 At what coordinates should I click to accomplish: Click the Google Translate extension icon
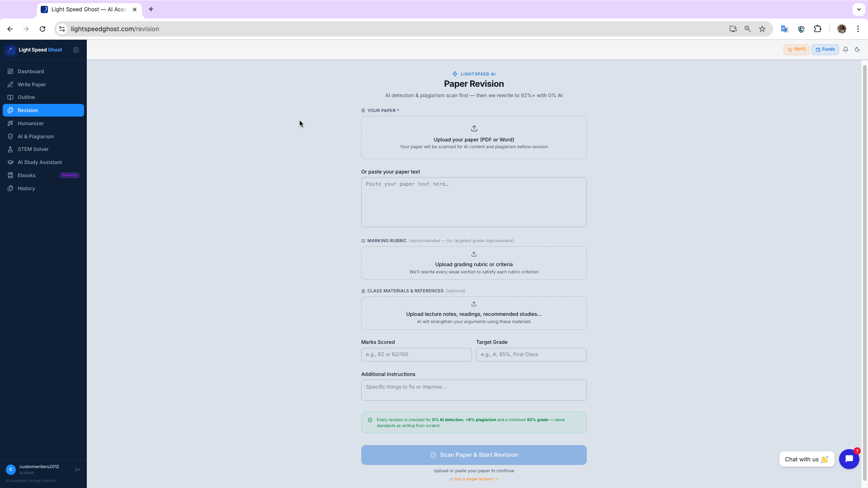785,29
